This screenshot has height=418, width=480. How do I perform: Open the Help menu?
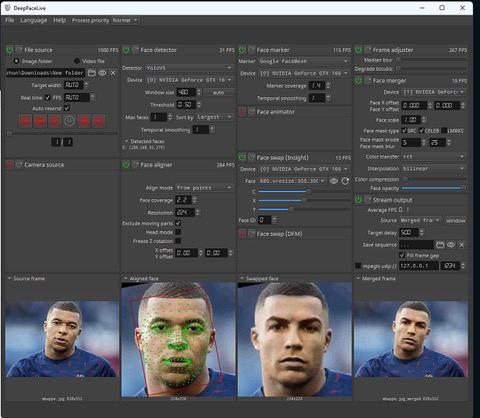coord(59,20)
